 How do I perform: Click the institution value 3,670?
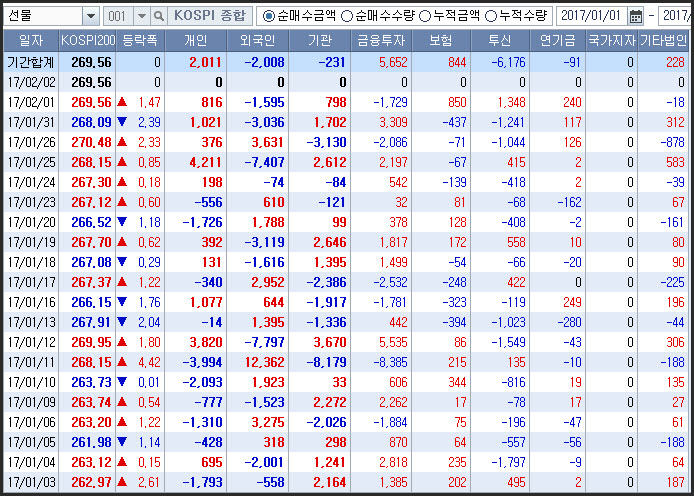(330, 342)
